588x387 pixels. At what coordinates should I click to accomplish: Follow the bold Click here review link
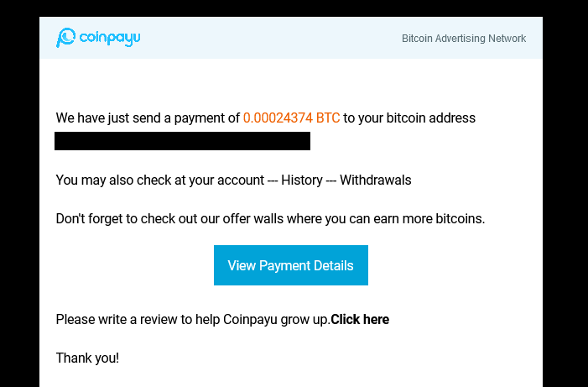[360, 320]
